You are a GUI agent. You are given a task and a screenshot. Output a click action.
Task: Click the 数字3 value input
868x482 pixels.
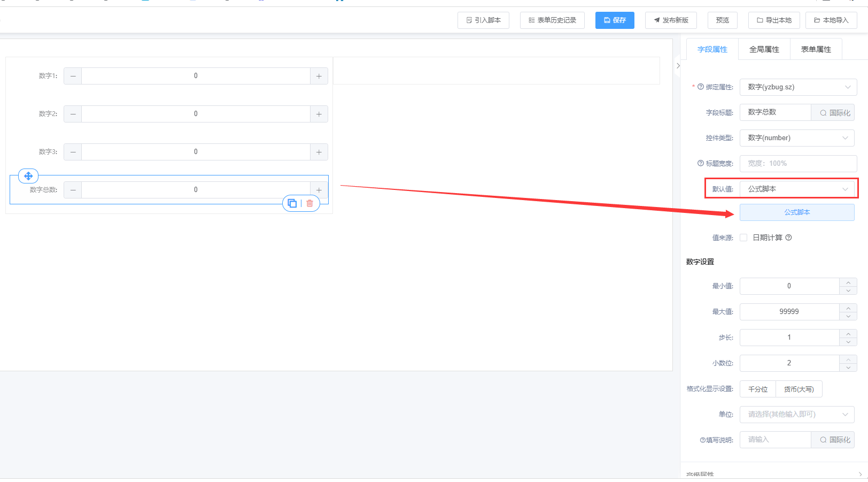tap(196, 152)
